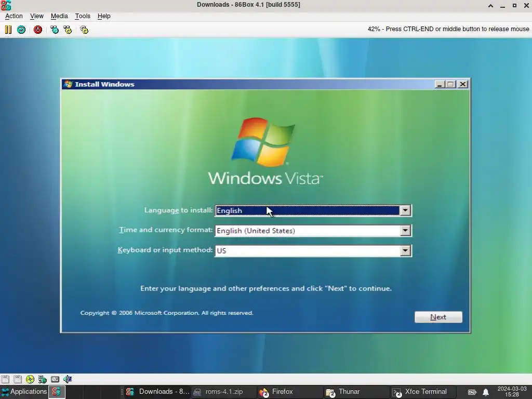Click the speaker sound status icon
Image resolution: width=532 pixels, height=399 pixels.
coord(68,379)
